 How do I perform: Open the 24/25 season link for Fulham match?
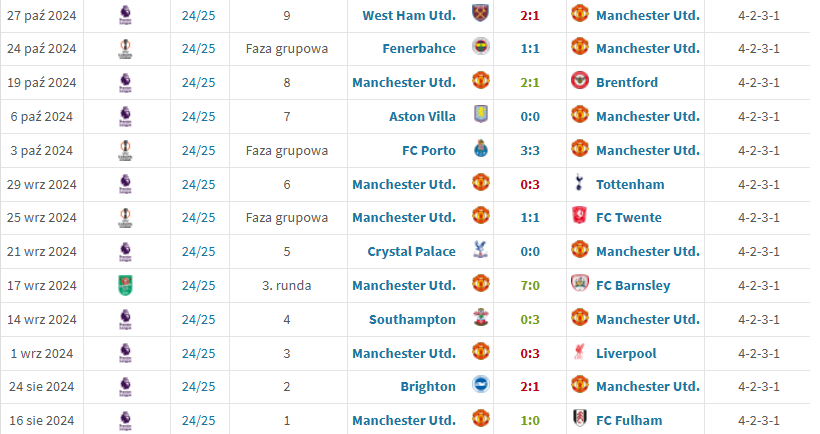click(199, 420)
